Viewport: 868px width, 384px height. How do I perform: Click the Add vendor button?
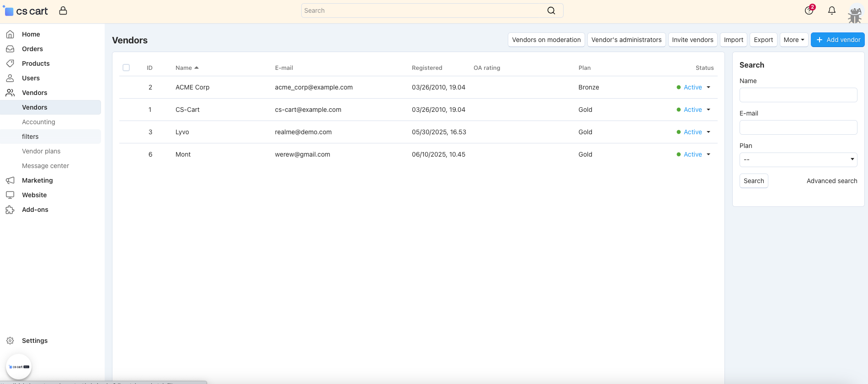click(x=838, y=40)
